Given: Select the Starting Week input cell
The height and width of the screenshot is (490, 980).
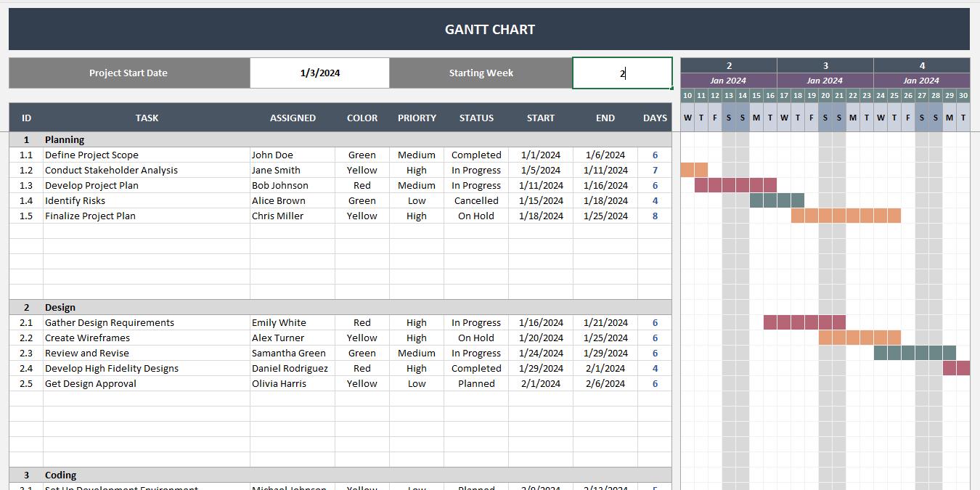Looking at the screenshot, I should (x=622, y=73).
